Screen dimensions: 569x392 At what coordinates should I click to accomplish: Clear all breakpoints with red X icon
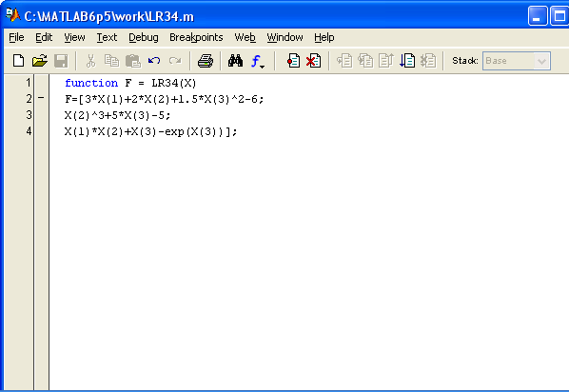click(314, 61)
